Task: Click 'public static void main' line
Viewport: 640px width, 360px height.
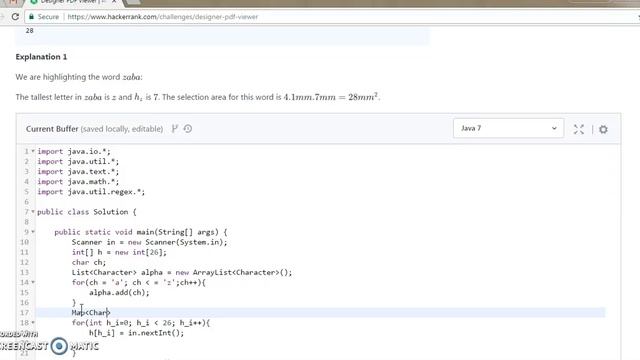Action: click(141, 232)
